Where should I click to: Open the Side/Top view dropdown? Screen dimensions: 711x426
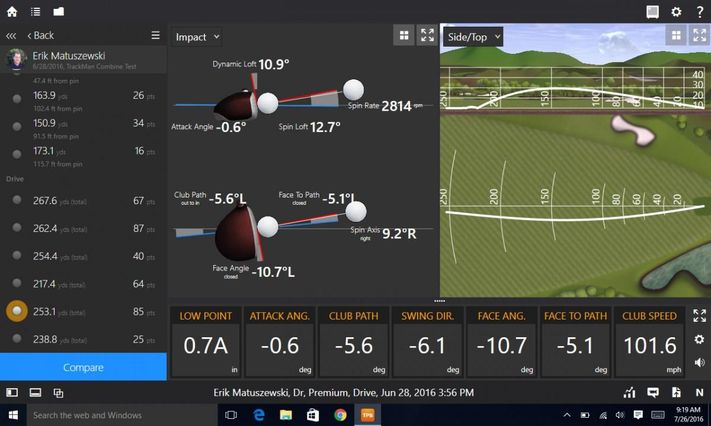pos(474,37)
